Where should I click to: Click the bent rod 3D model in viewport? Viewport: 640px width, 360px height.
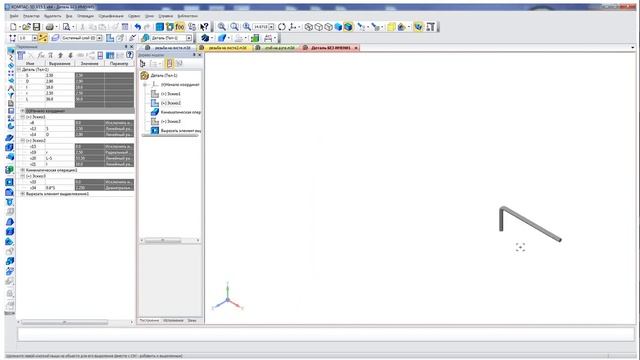pyautogui.click(x=530, y=223)
